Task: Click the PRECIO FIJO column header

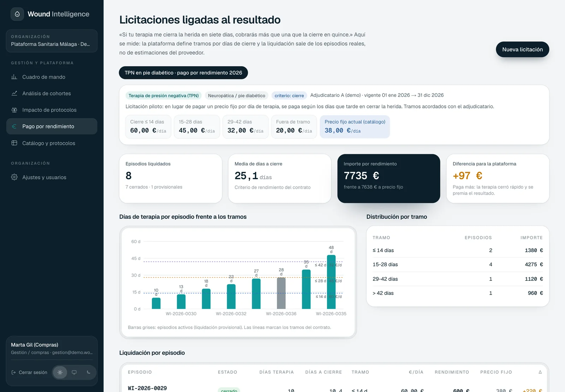Action: [x=496, y=372]
